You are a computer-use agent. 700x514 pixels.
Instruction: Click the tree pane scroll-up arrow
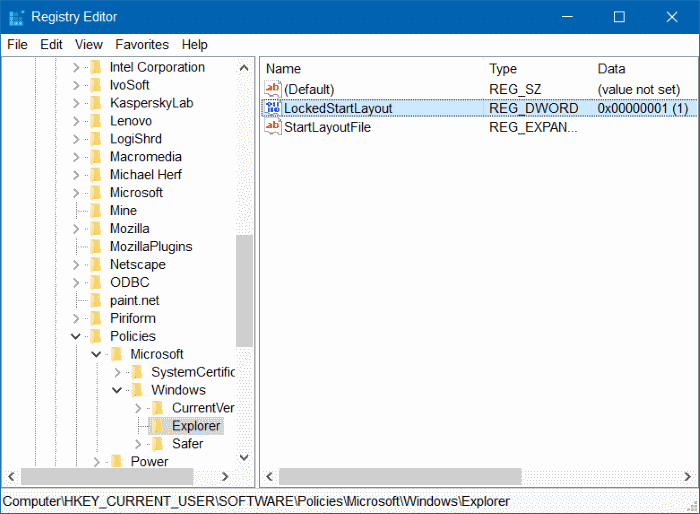point(244,68)
